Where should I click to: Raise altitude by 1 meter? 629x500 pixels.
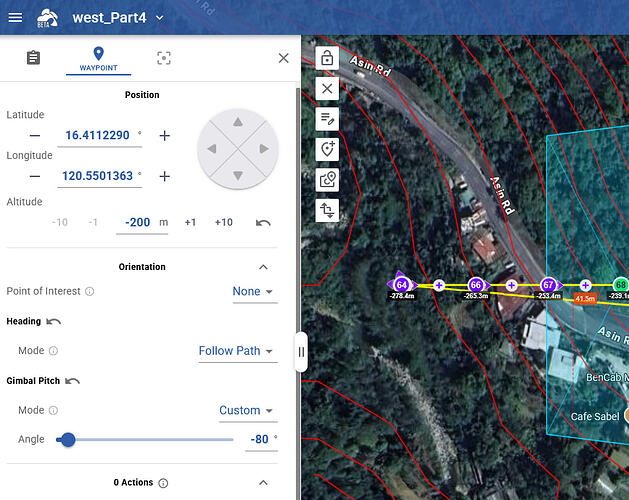[x=190, y=222]
